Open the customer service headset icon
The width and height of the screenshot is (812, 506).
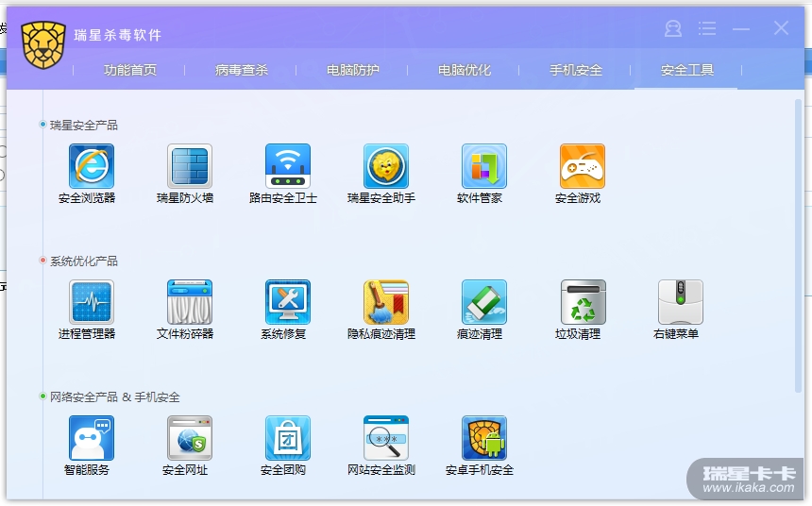pos(672,28)
